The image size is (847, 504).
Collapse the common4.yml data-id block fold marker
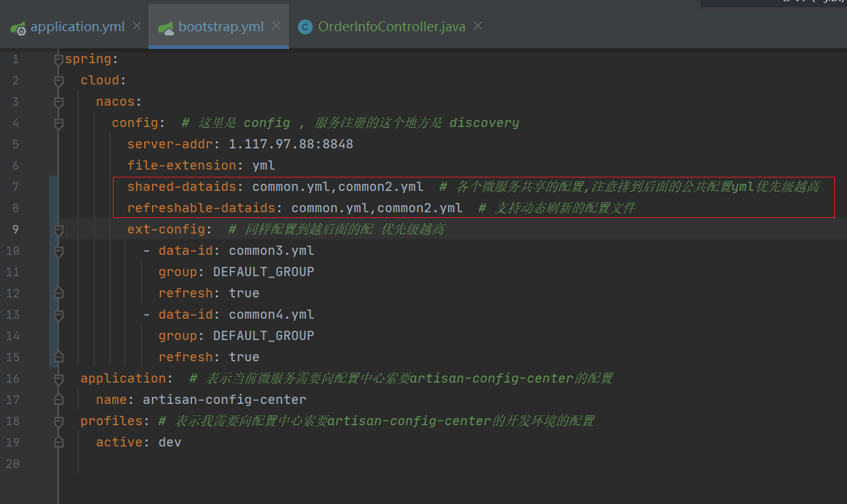59,315
